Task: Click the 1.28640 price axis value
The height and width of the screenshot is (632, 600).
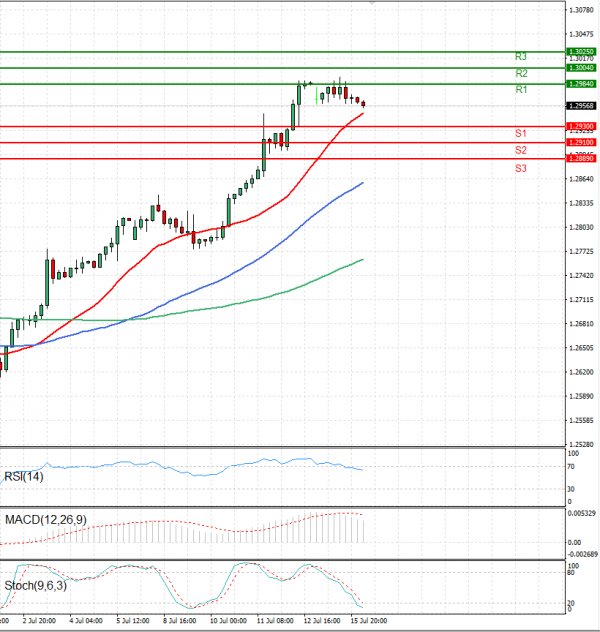Action: (x=581, y=179)
